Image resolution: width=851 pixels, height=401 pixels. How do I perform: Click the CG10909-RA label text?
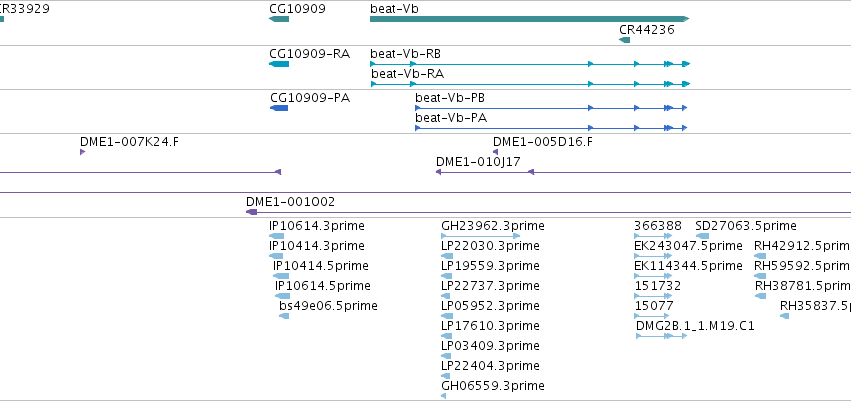point(310,54)
